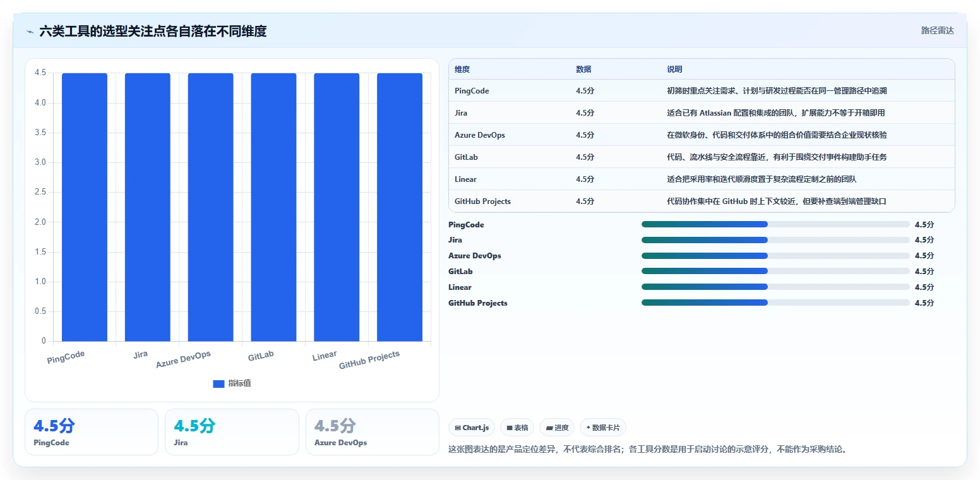
Task: Click the 4.5分 value after the Jira progress bar
Action: point(924,240)
